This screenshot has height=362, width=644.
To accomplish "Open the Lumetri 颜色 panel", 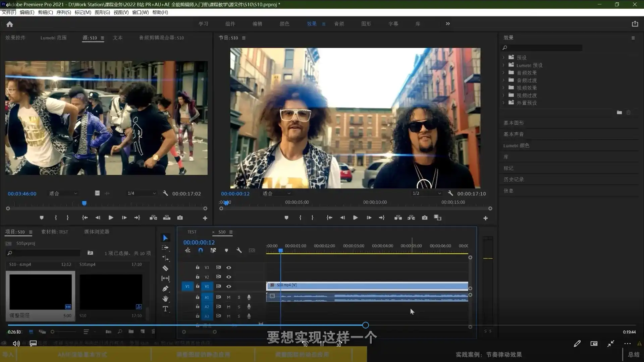I will pyautogui.click(x=516, y=145).
